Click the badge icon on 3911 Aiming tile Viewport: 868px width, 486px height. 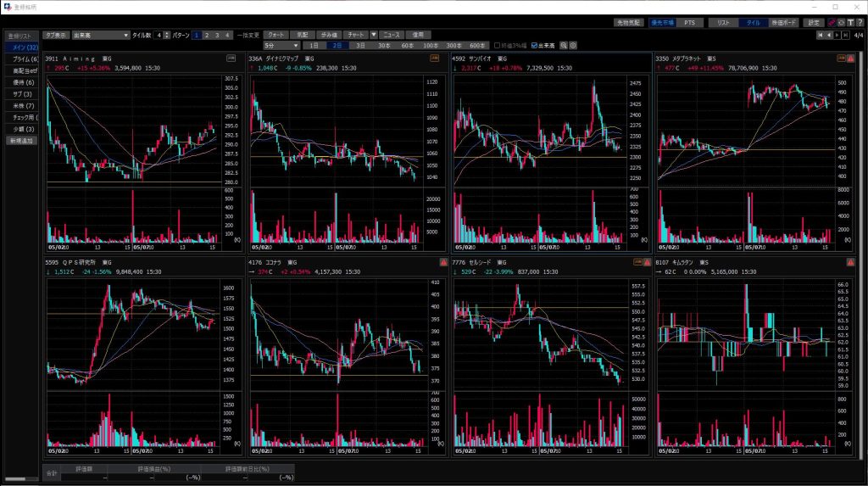pos(231,59)
